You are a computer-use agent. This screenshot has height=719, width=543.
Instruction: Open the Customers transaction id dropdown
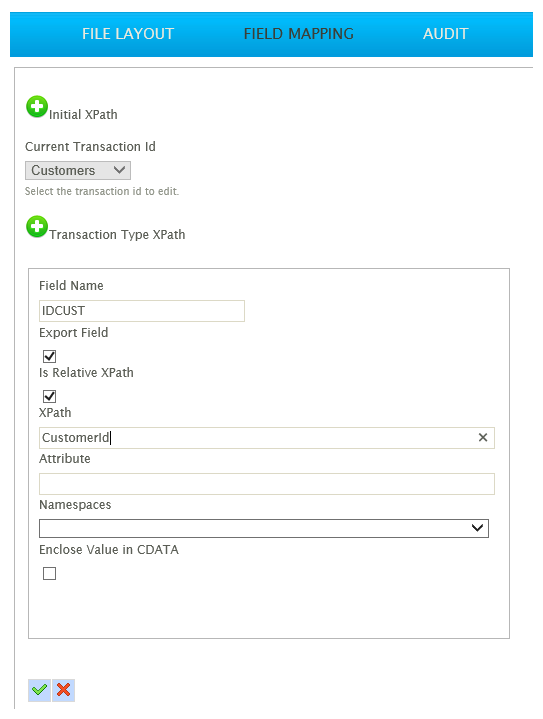pyautogui.click(x=78, y=171)
